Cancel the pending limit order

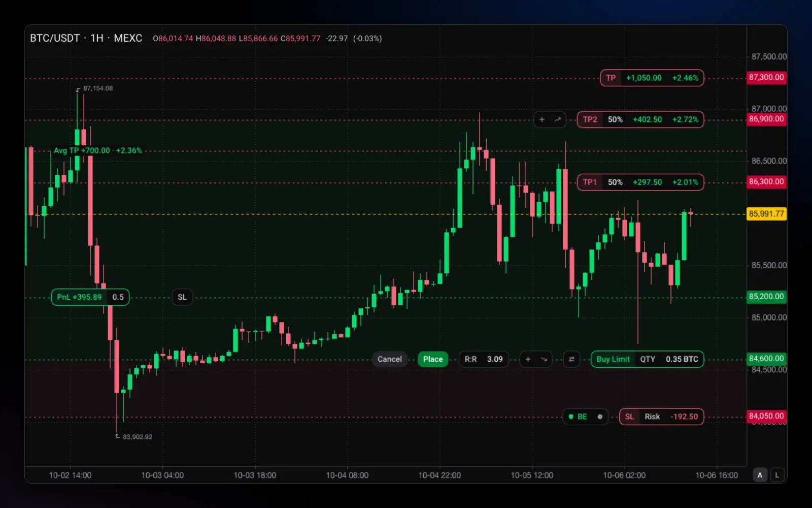click(x=389, y=360)
